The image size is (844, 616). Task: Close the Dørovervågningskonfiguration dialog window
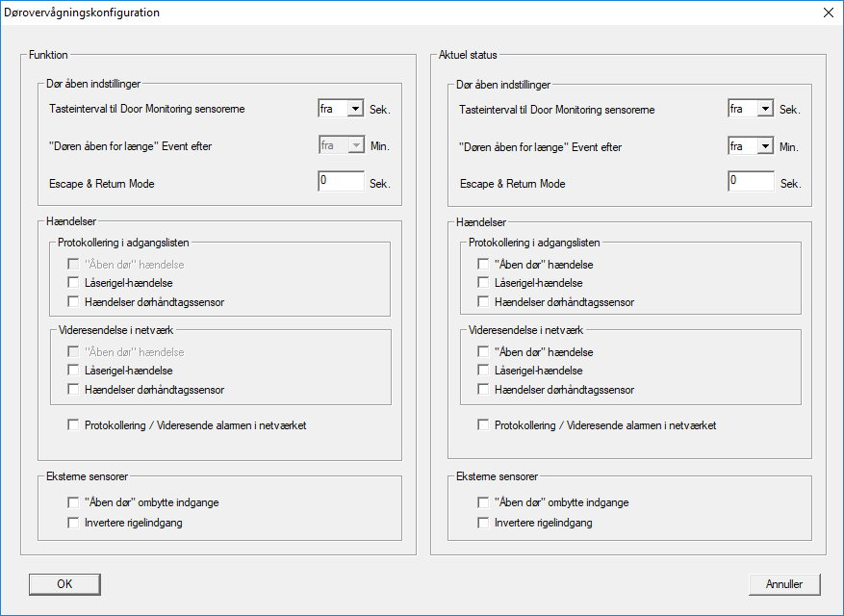click(828, 13)
